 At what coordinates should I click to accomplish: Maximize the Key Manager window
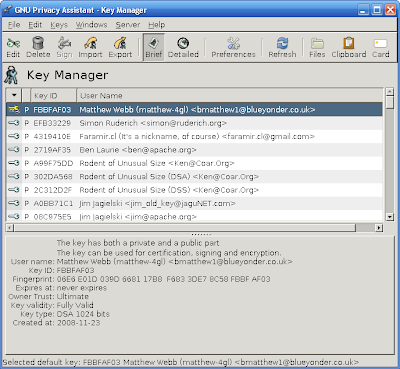(377, 10)
